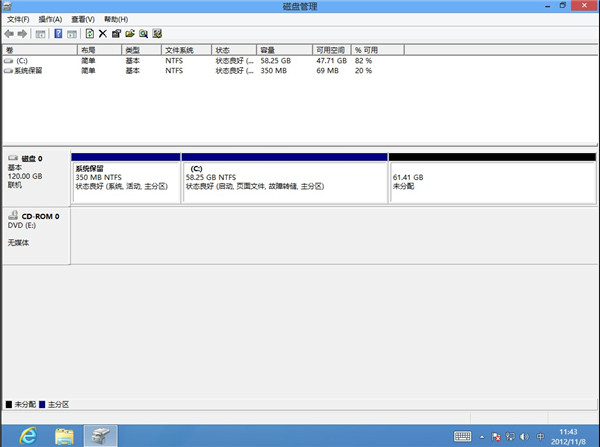
Task: Open the 帮助(H) menu
Action: pos(117,19)
